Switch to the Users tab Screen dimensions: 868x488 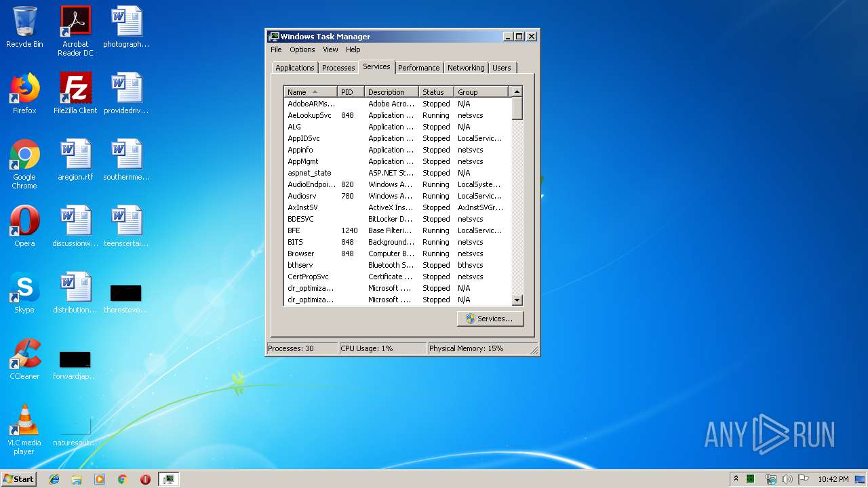(502, 68)
